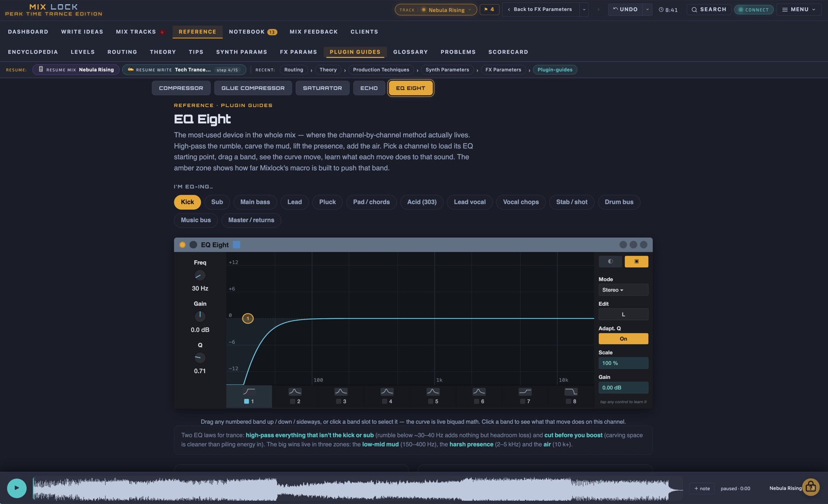
Task: Select band 5 bell filter shape icon
Action: point(433,392)
